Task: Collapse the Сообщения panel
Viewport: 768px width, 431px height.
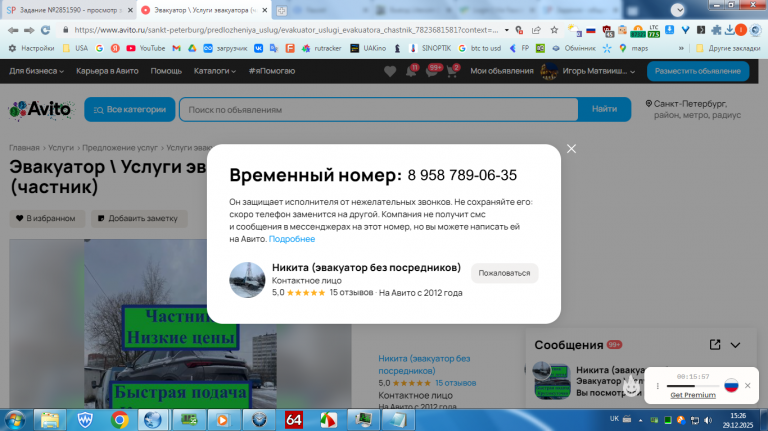Action: coord(735,345)
